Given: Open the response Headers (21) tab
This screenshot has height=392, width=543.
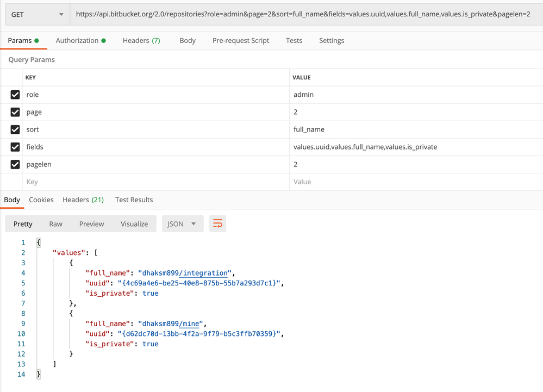Looking at the screenshot, I should (83, 200).
